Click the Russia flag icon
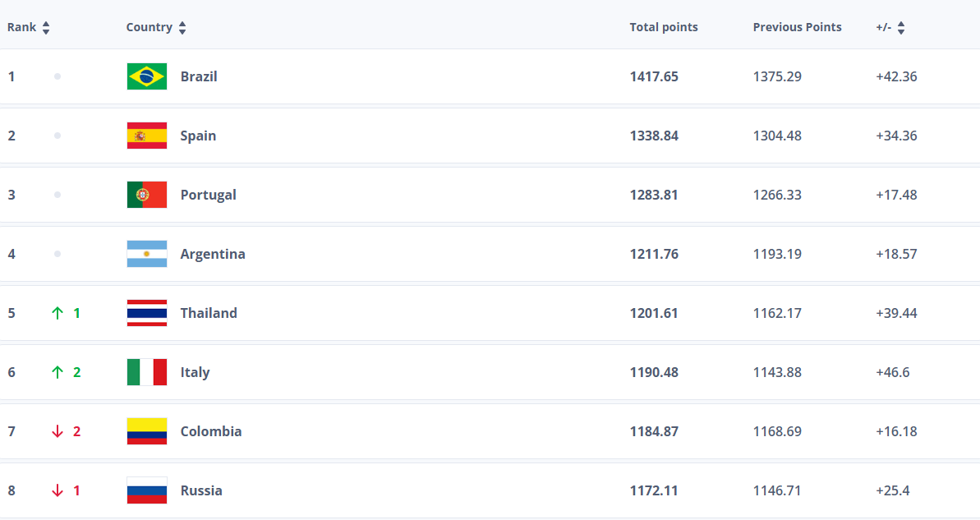Screen dimensions: 980x520 point(147,490)
